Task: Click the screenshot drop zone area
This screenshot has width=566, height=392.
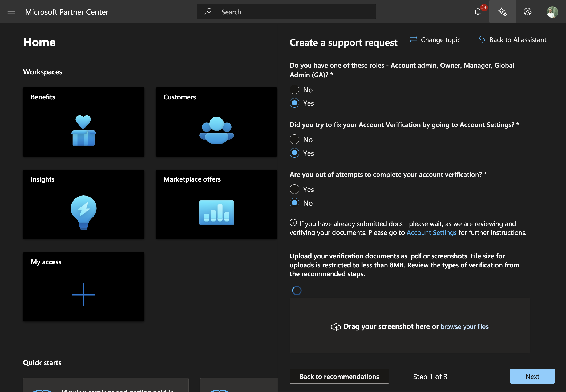Action: 410,326
